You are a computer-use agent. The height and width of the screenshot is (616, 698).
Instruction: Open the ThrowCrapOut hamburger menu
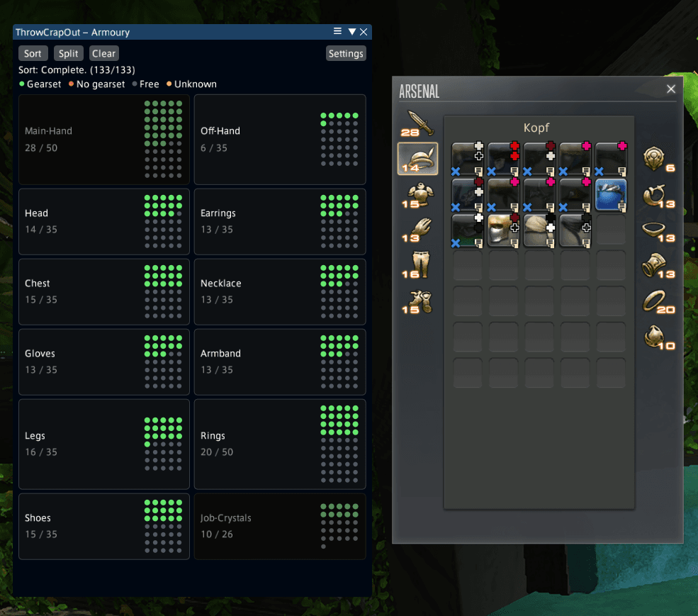click(337, 31)
